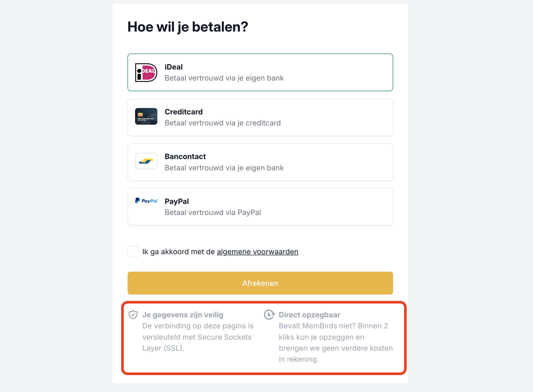Pick PayPal as payment method
Viewport: 533px width, 392px height.
(x=260, y=207)
